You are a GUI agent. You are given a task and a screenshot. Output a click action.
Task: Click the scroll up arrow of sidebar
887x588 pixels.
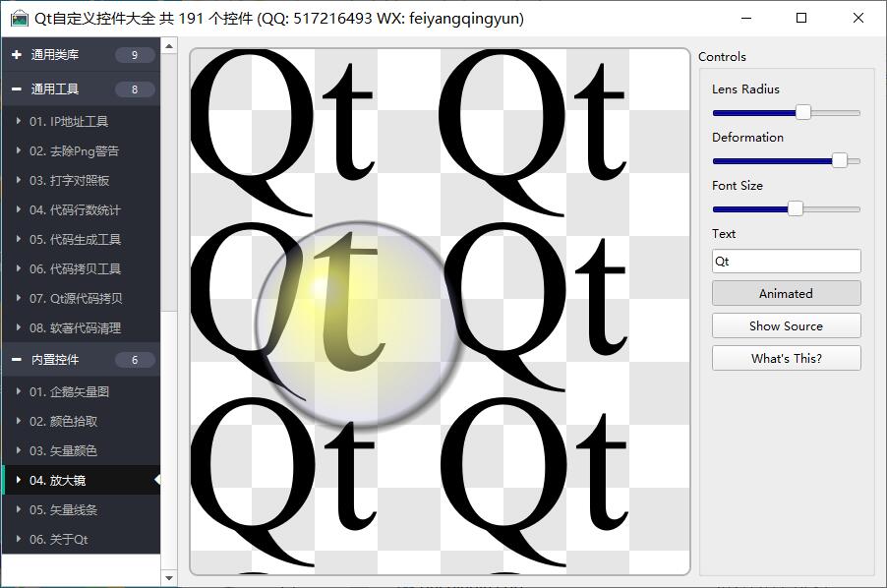[x=169, y=46]
